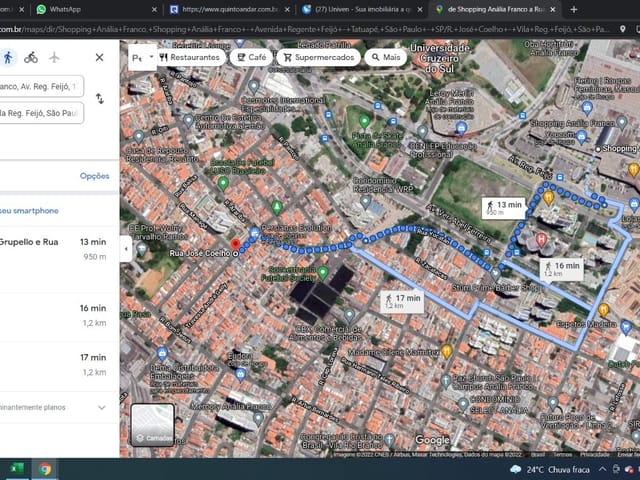Open the Opções route options link
This screenshot has height=480, width=640.
pos(94,176)
